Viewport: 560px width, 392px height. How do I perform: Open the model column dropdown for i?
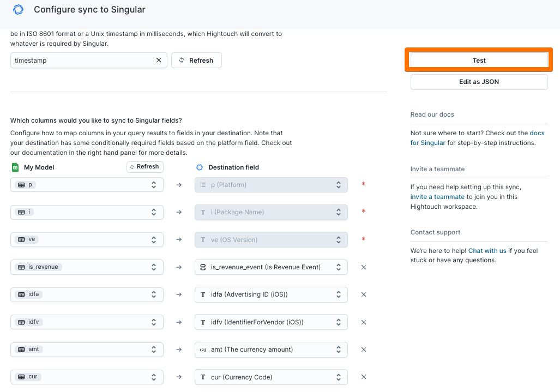click(x=87, y=212)
